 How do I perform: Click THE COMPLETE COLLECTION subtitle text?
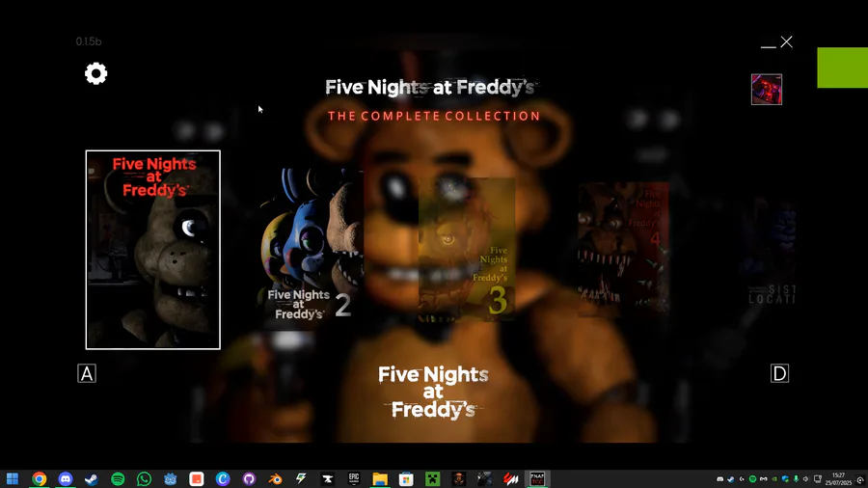pyautogui.click(x=434, y=116)
